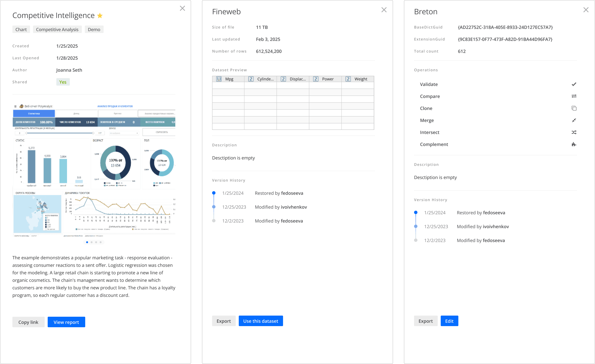
Task: Export the Fineweb dataset
Action: 224,321
